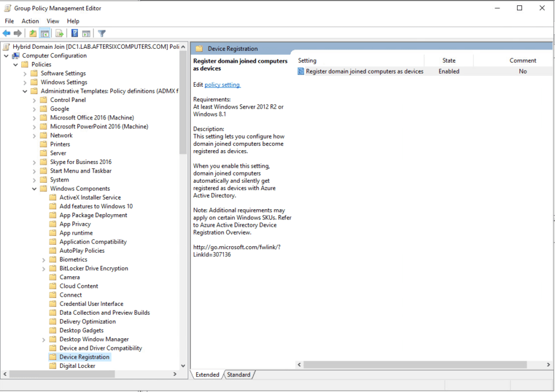The width and height of the screenshot is (555, 392).
Task: Click the Forward navigation arrow
Action: coord(18,33)
